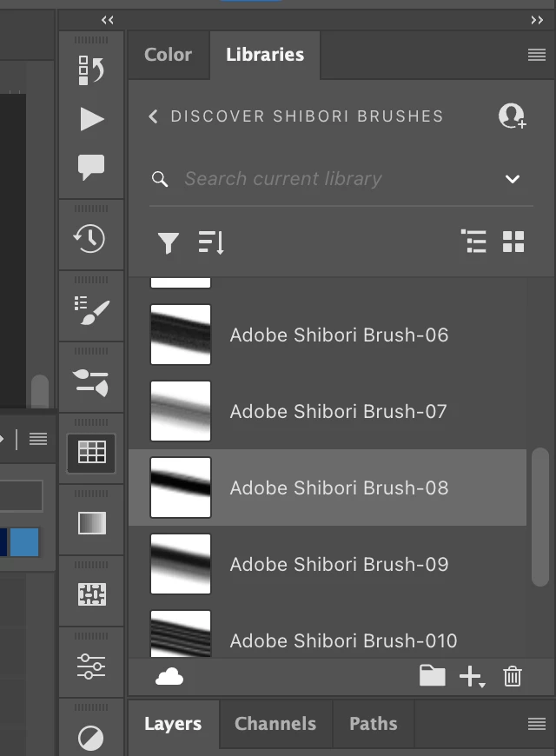Open the Swatches grid panel icon

[91, 452]
